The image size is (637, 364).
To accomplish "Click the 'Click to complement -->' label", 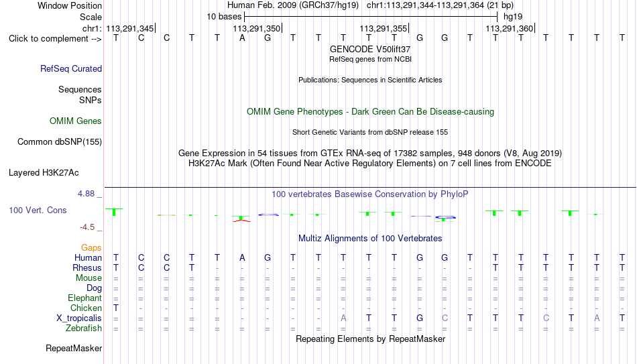I will (55, 39).
